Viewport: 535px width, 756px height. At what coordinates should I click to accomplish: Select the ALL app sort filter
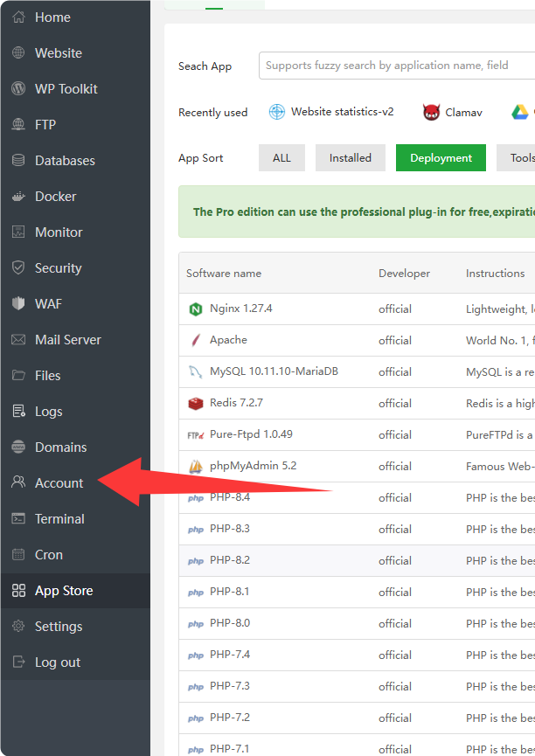[281, 157]
